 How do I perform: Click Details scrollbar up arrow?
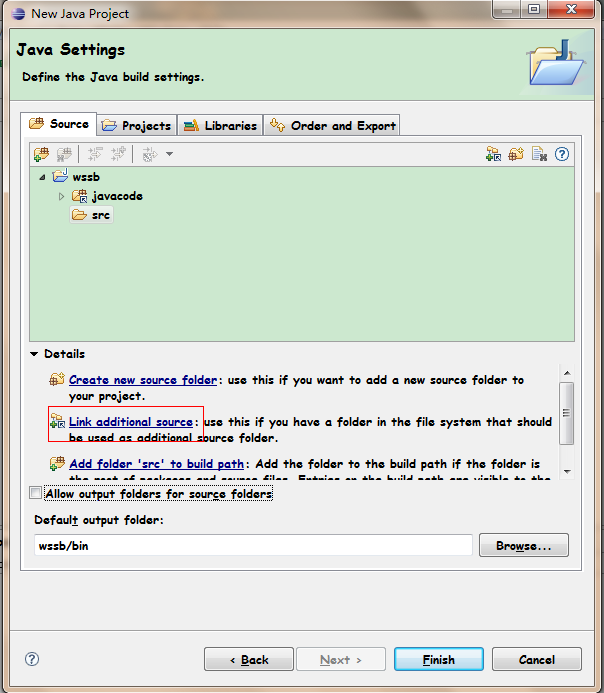567,373
